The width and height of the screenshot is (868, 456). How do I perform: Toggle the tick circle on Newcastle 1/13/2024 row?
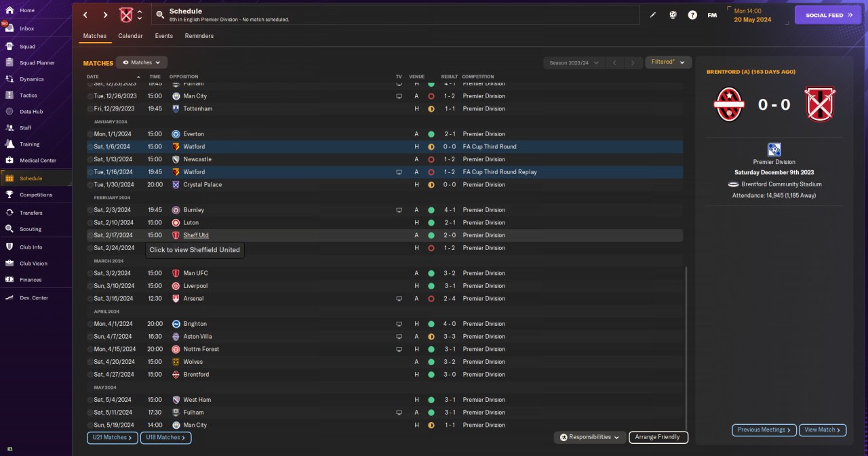[x=90, y=159]
